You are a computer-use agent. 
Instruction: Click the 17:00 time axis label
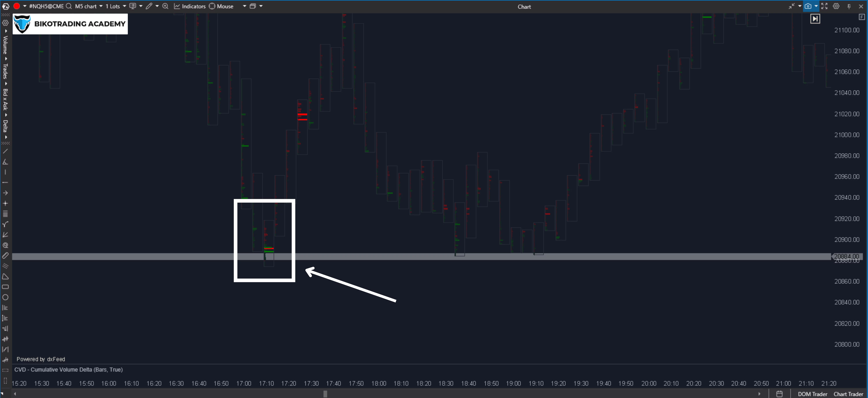click(244, 384)
